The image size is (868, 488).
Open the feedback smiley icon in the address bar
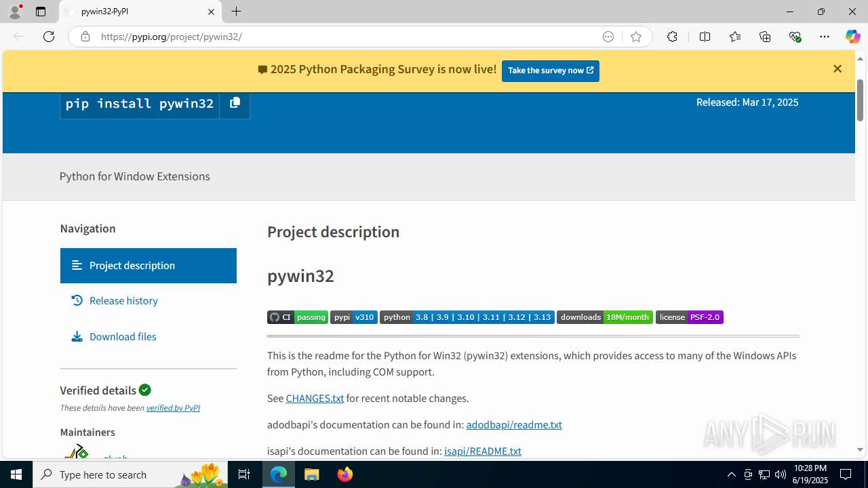pos(608,37)
